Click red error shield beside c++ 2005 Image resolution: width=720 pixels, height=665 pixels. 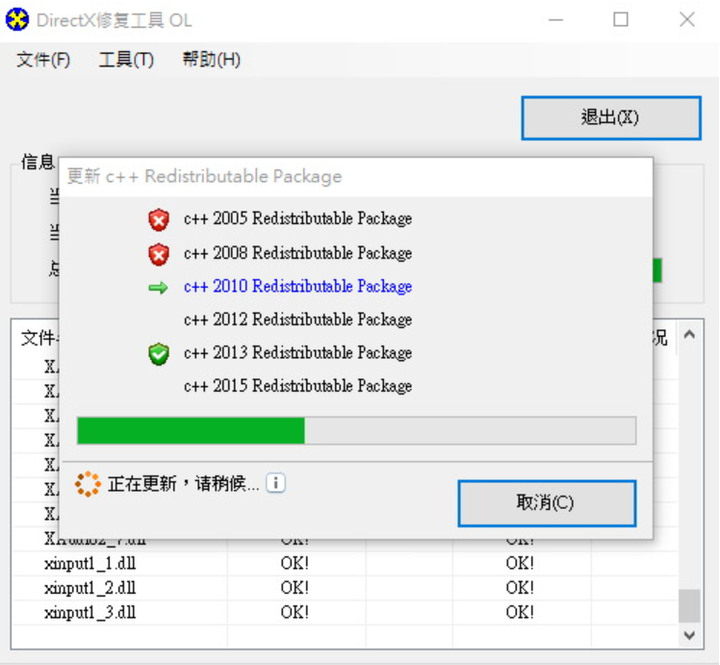point(158,220)
